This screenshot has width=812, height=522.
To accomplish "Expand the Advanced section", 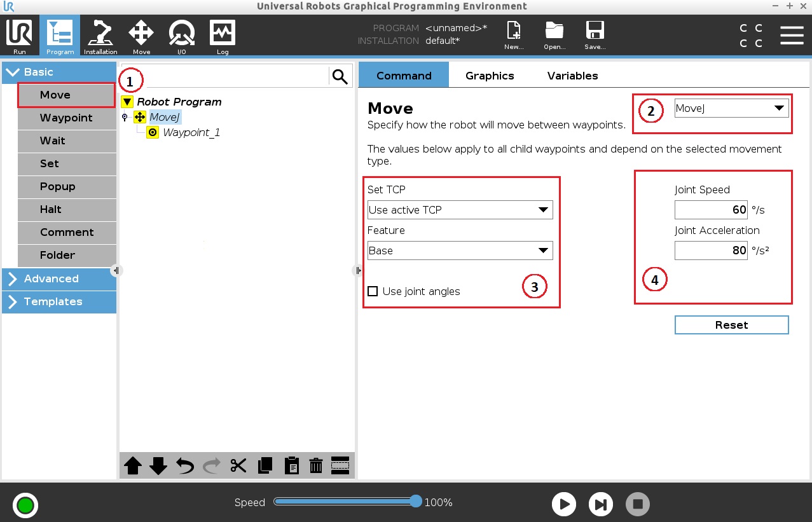I will tap(59, 278).
